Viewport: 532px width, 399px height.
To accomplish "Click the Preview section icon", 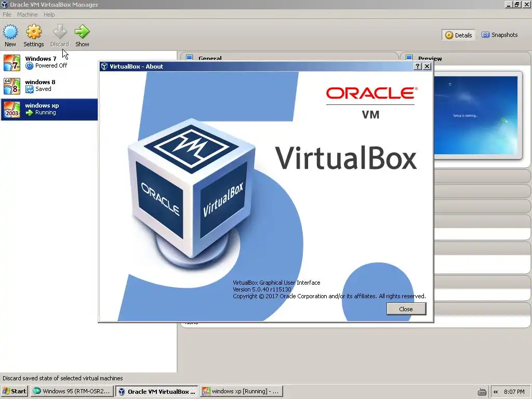I will click(409, 58).
